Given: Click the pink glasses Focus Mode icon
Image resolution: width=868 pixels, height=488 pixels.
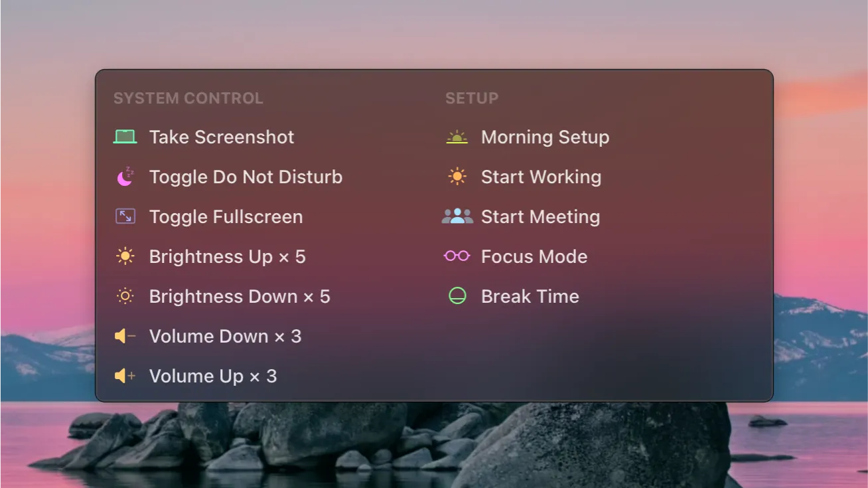Looking at the screenshot, I should (x=457, y=256).
